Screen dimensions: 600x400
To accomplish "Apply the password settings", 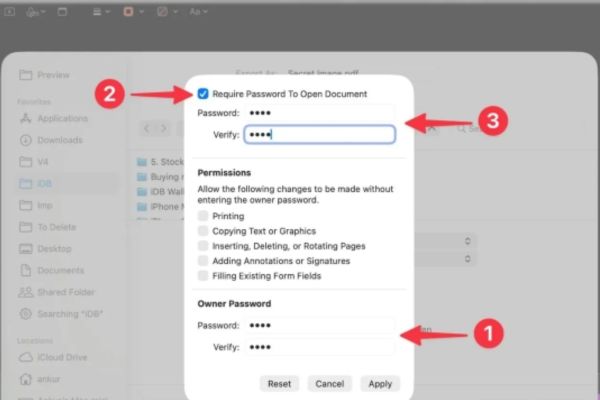I will click(x=380, y=384).
